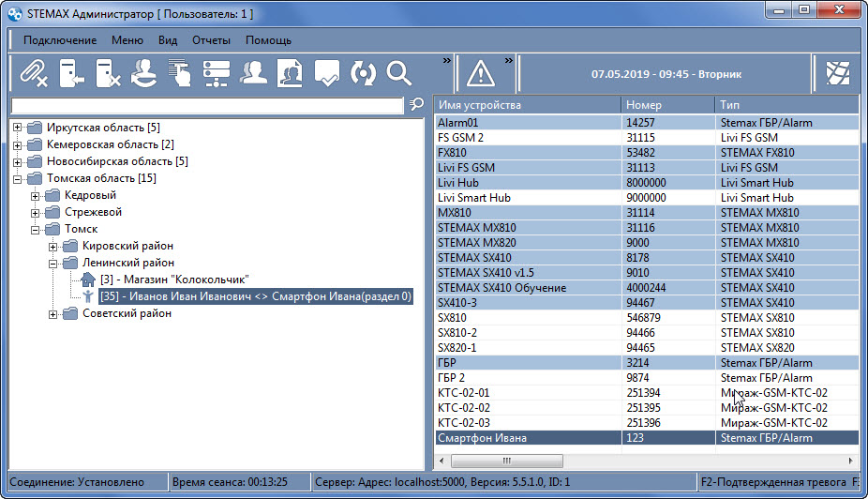Viewport: 868px width, 499px height.
Task: Select the STEMAX SX410 Обучение device row
Action: 647,287
